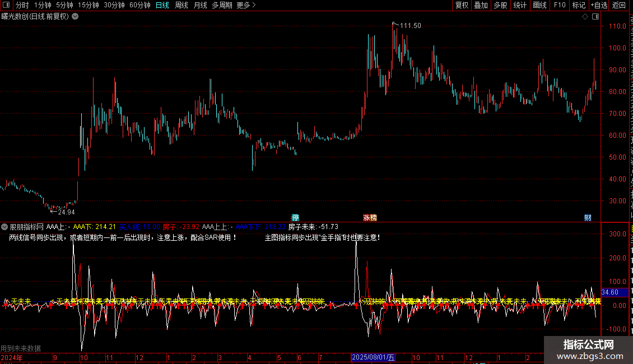Open the 统计 statistics tool

tap(520, 5)
